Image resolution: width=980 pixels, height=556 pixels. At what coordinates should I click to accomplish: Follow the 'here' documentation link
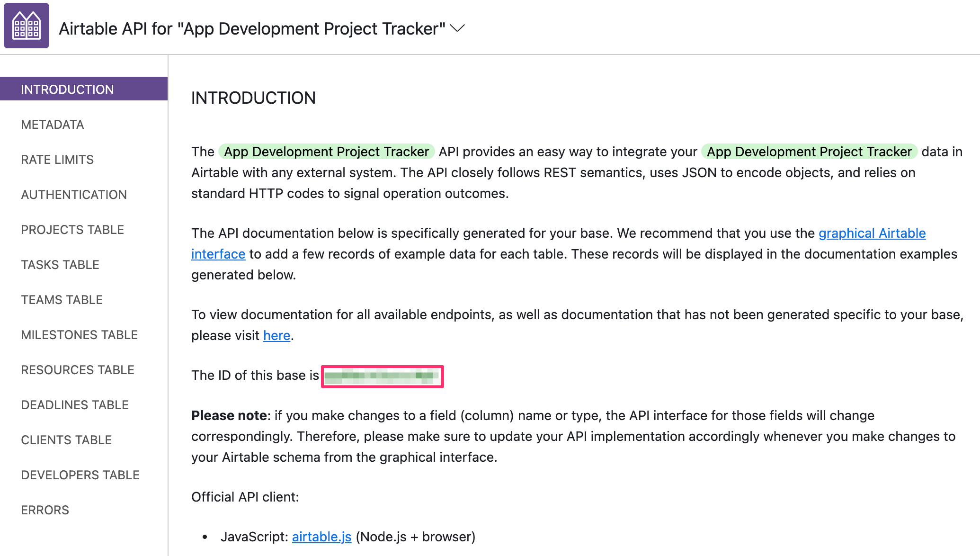pyautogui.click(x=276, y=335)
